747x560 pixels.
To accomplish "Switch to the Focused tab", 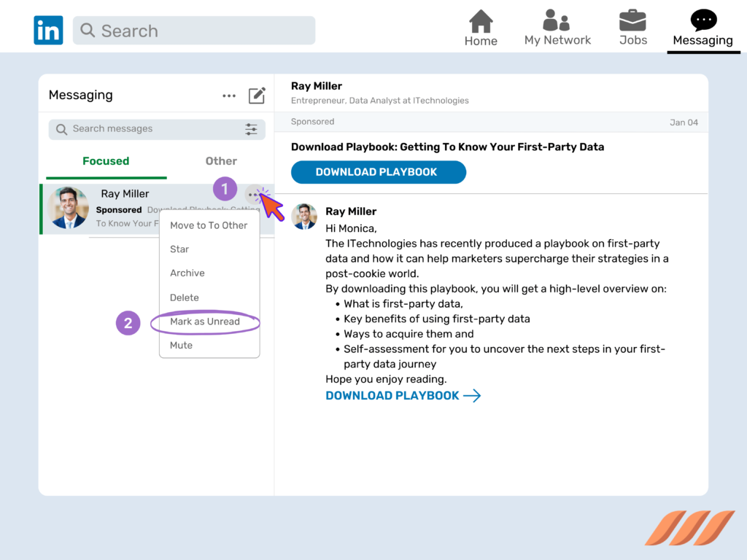I will [x=106, y=161].
